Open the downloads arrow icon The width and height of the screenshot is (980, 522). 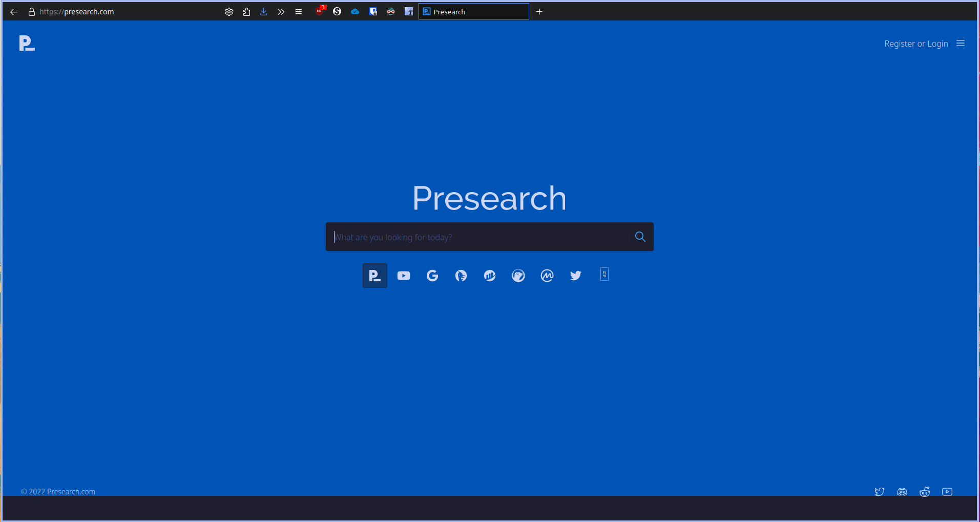pos(264,12)
